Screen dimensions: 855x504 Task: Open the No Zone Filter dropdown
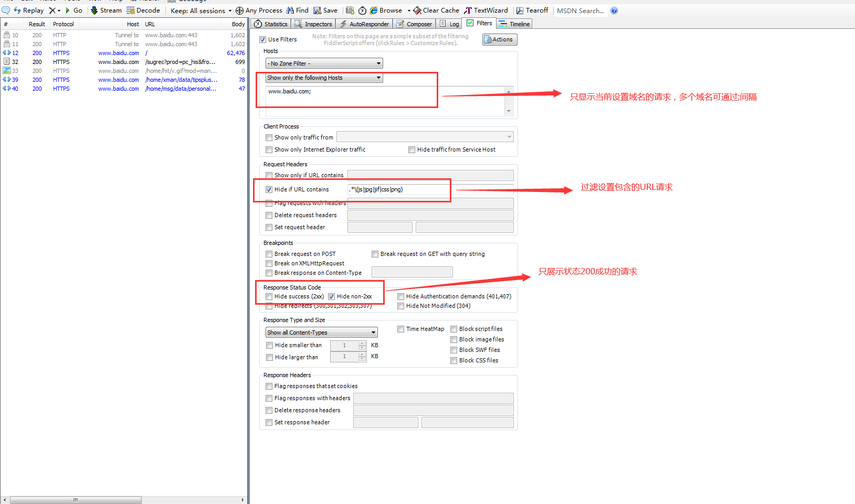[x=324, y=63]
